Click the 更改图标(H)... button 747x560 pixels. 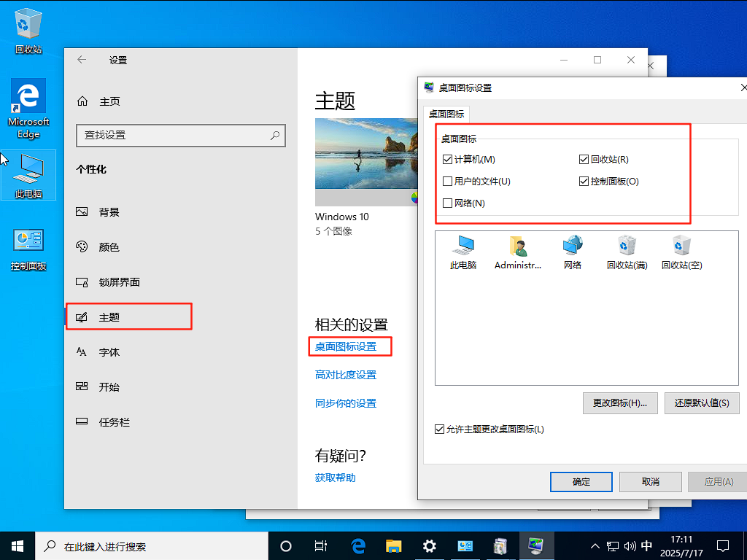pyautogui.click(x=620, y=403)
